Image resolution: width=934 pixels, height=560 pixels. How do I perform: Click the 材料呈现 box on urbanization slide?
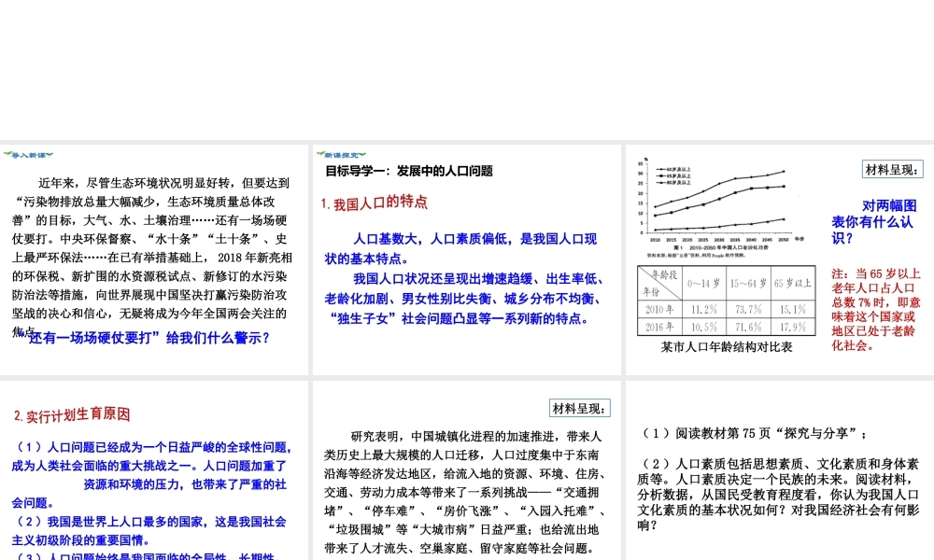580,408
